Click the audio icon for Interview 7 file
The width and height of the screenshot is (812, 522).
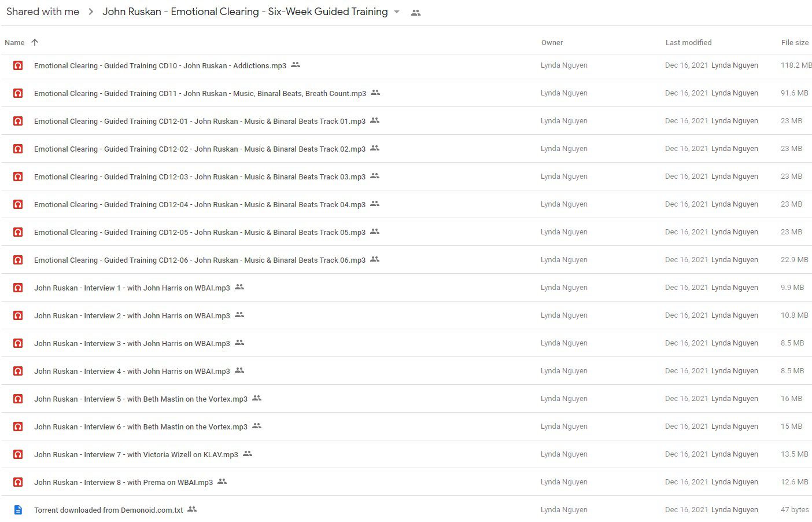(18, 454)
